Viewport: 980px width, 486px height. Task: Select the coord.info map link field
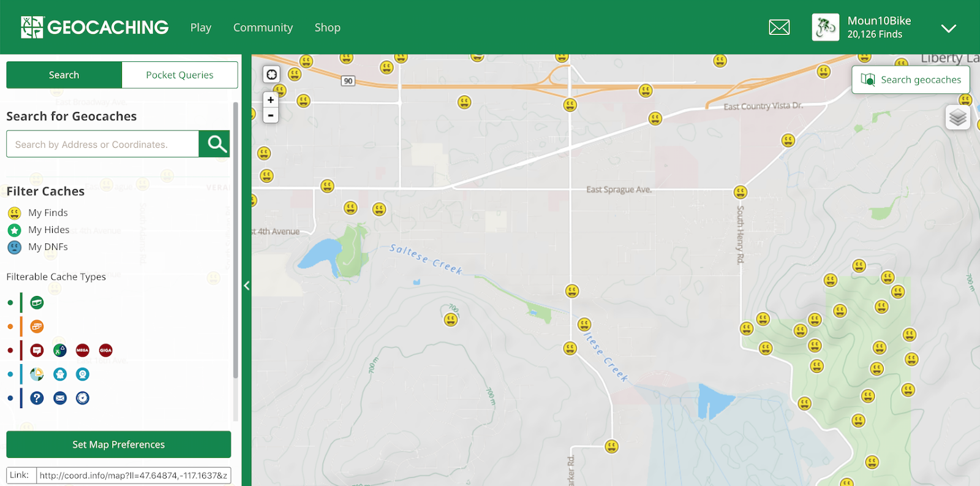(134, 475)
